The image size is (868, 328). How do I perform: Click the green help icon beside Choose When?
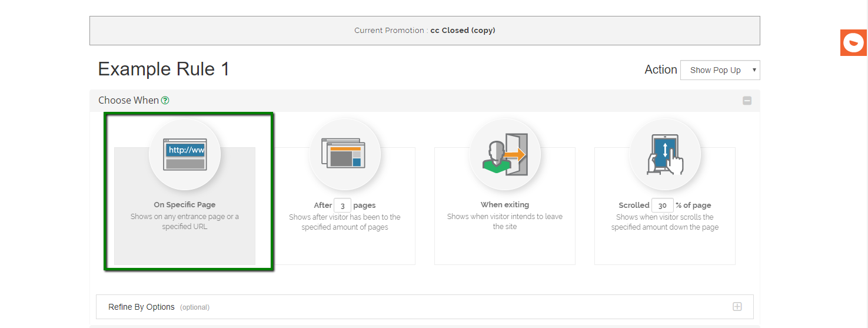(x=165, y=101)
